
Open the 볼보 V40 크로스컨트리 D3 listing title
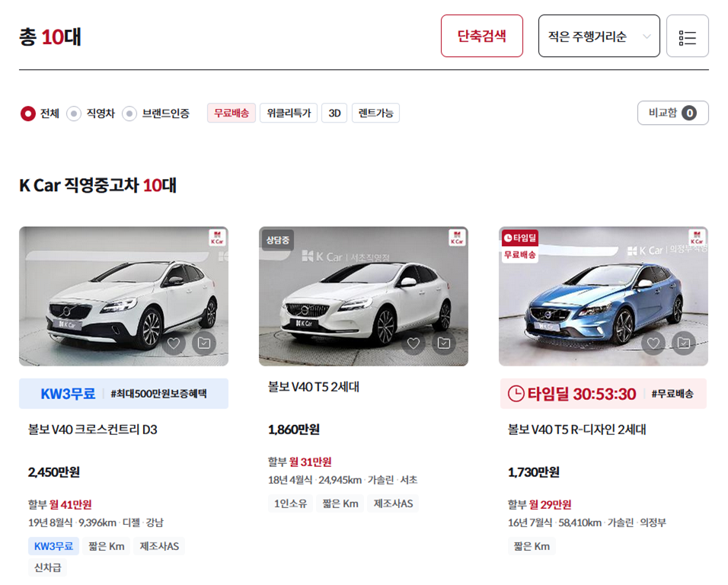pos(93,430)
